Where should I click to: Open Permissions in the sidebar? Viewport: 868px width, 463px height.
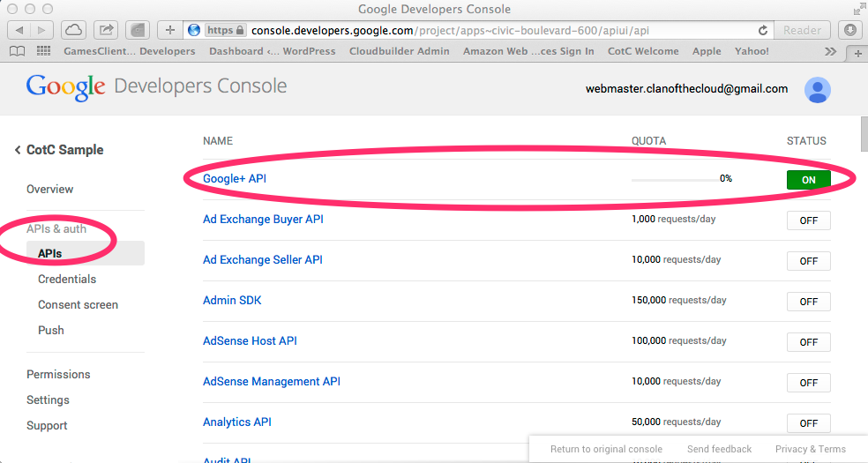(58, 375)
